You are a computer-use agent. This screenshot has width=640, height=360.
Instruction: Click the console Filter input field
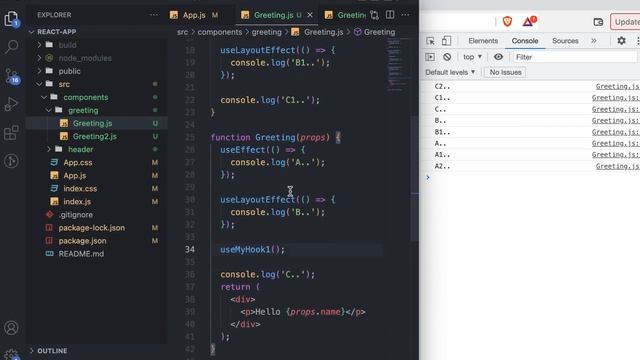point(575,57)
